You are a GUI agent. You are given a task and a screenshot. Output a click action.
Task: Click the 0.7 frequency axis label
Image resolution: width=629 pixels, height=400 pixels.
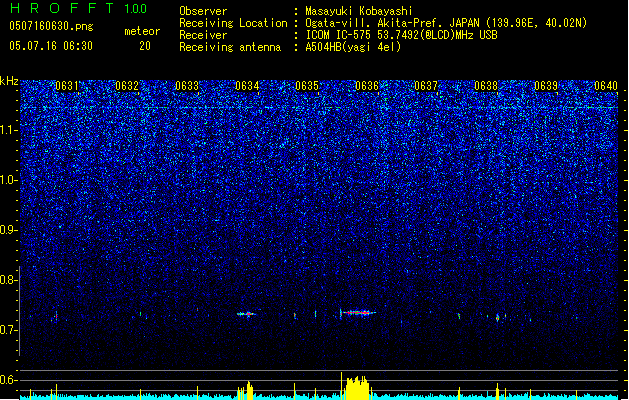tap(9, 330)
